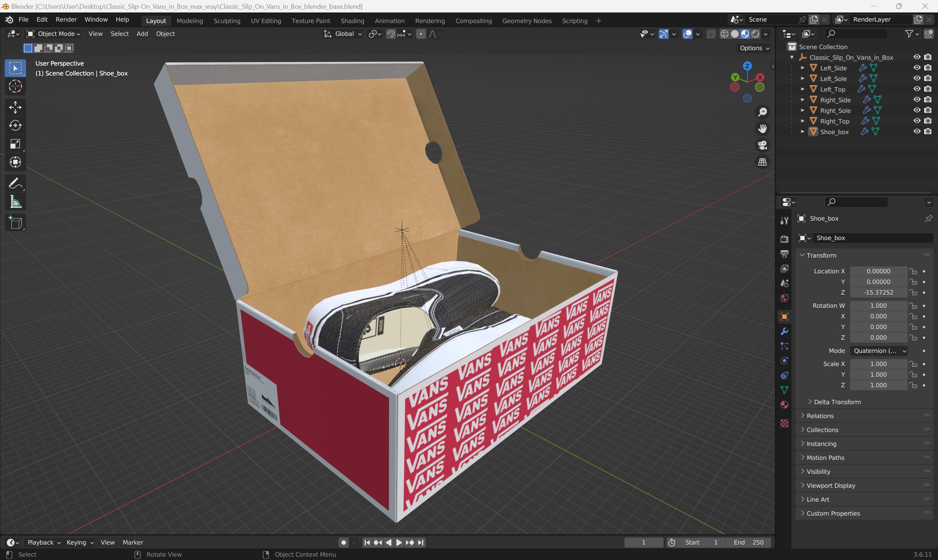Switch perspective/orthographic with grid gizmo
938x560 pixels.
pos(762,162)
